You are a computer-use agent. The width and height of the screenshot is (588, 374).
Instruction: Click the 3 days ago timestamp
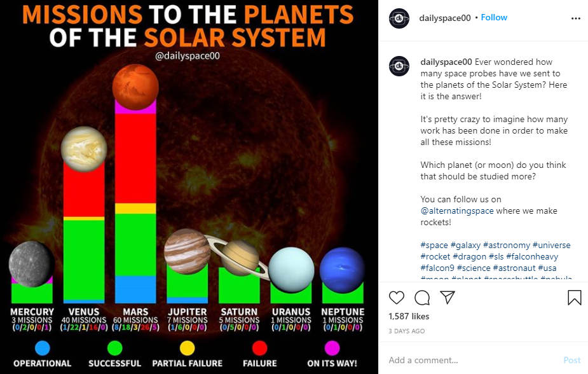pos(406,331)
